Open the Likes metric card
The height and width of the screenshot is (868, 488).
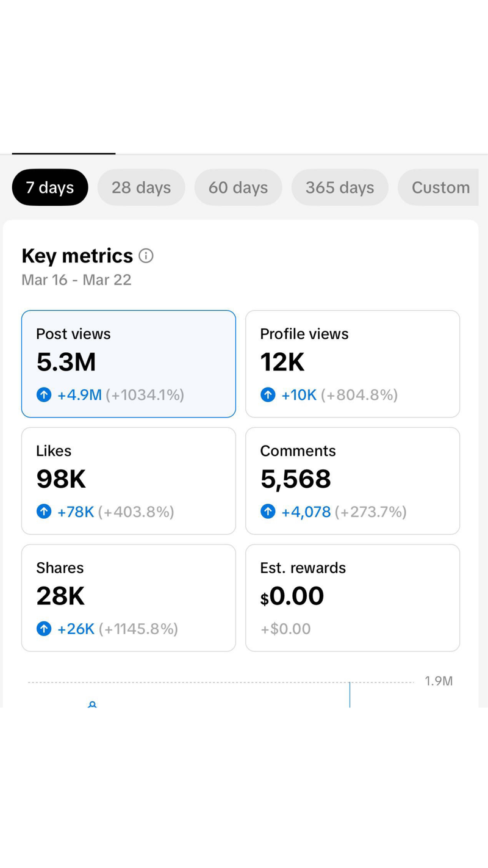[128, 480]
